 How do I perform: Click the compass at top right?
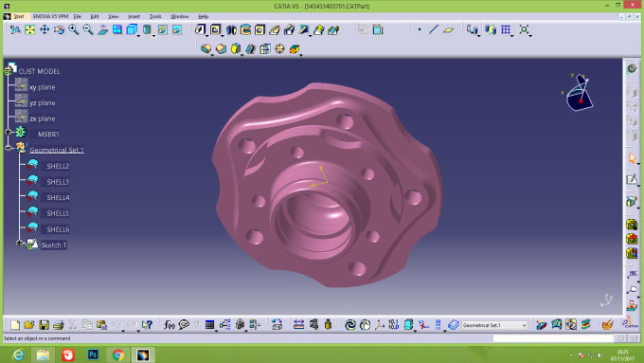(x=579, y=93)
